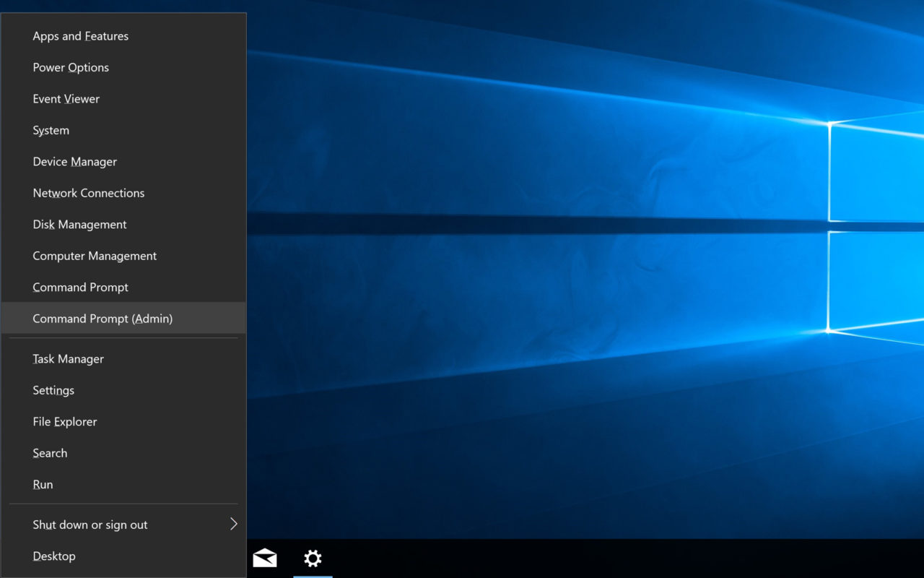
Task: Launch Computer Management
Action: pos(95,256)
